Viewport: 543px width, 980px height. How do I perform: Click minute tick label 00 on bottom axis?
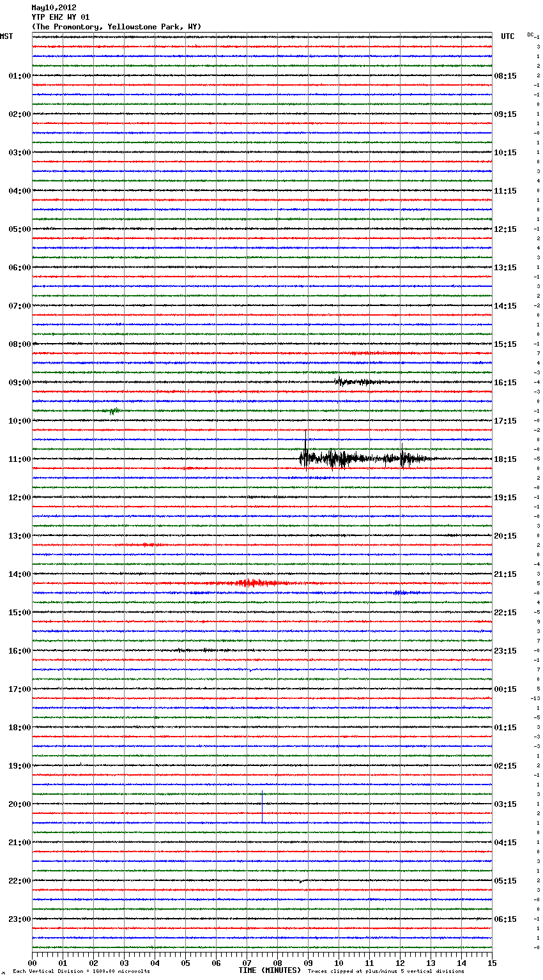[33, 963]
